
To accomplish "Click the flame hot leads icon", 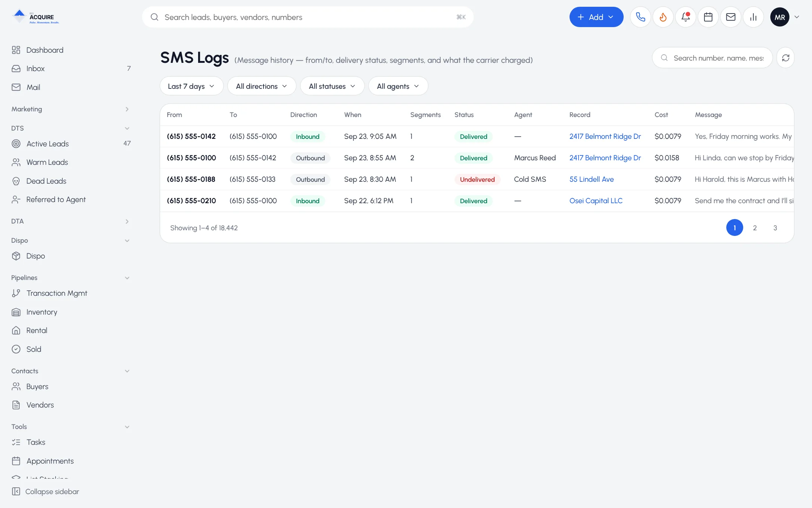I will click(663, 17).
